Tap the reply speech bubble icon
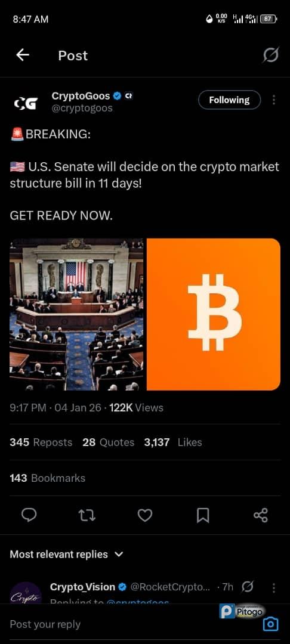Screen dimensions: 290x644 29,515
